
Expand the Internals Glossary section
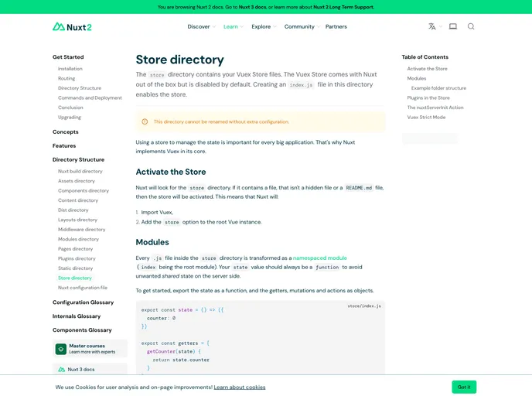(77, 316)
